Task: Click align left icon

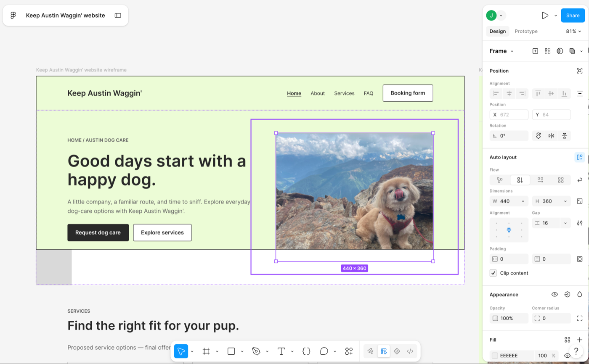Action: [x=496, y=93]
